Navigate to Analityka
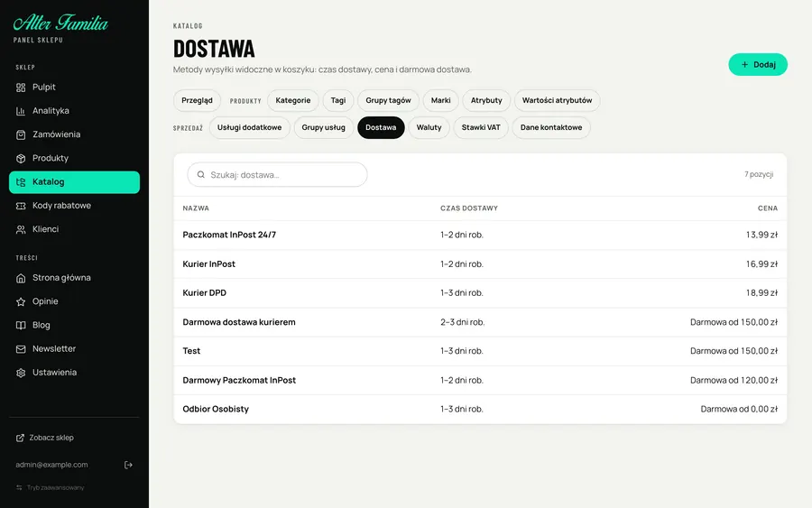The image size is (812, 508). click(x=74, y=111)
